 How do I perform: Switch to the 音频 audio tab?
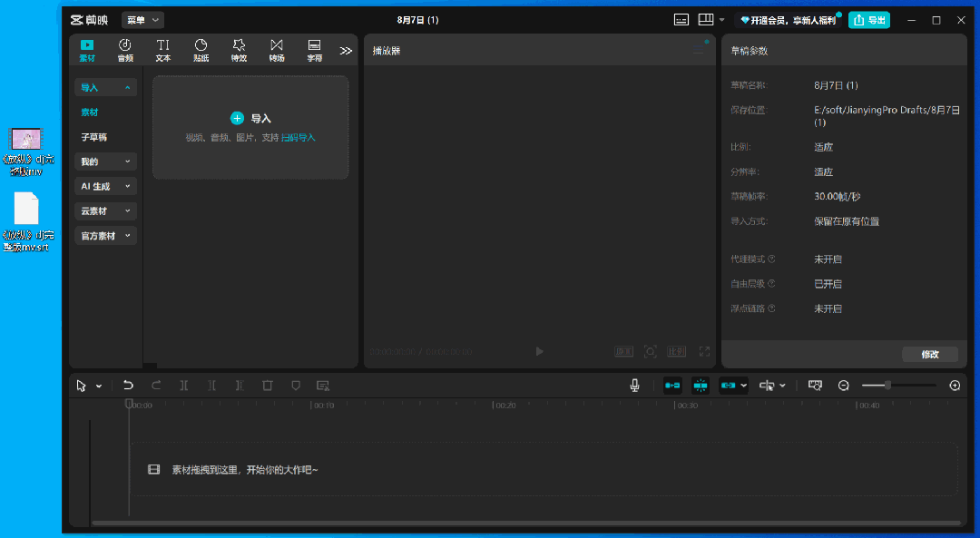125,50
